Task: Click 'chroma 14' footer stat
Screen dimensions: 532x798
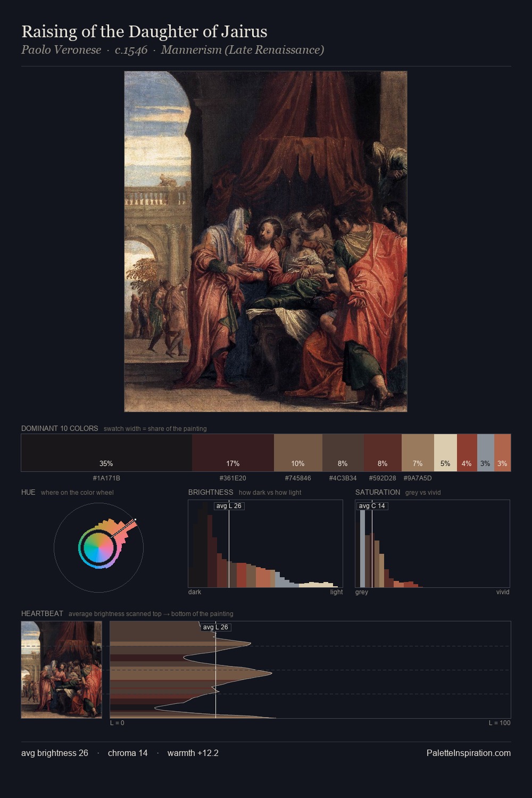Action: click(128, 753)
